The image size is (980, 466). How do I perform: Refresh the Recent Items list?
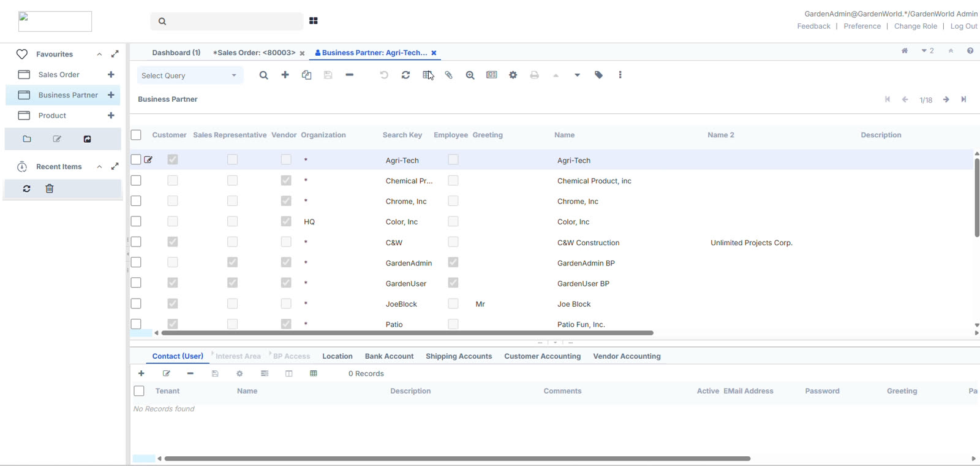(x=26, y=189)
